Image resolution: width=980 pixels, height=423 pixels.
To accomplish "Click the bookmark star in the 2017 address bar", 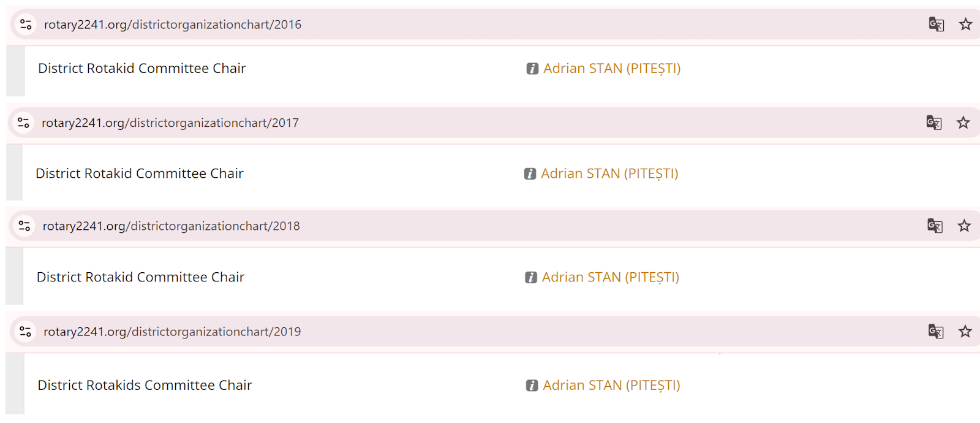I will point(963,123).
